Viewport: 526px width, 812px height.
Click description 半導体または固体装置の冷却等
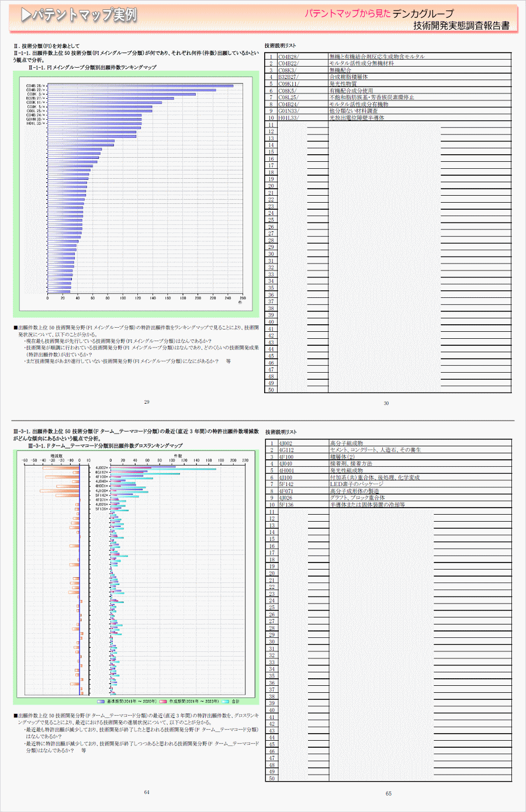click(368, 505)
